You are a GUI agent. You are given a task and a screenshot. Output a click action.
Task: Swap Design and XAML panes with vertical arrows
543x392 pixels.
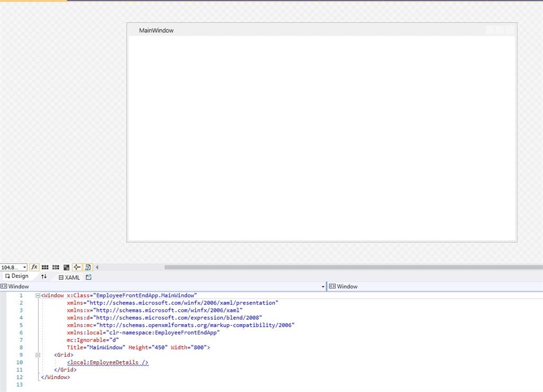pyautogui.click(x=45, y=277)
